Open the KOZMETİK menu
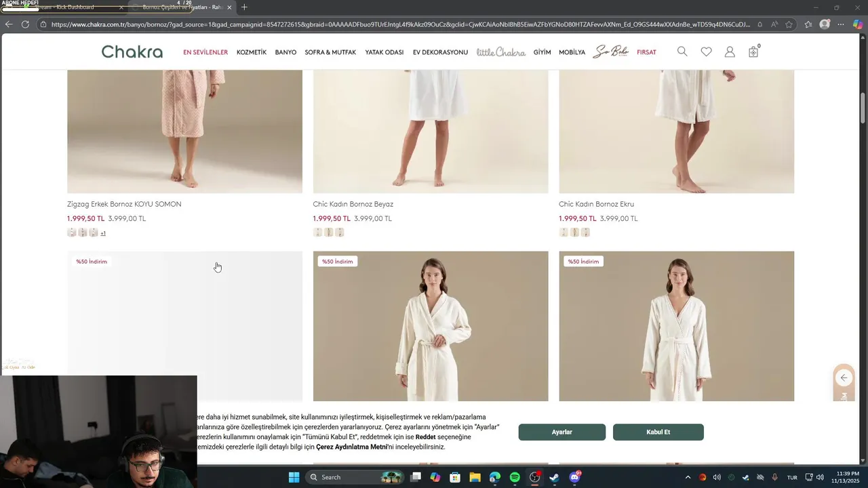The height and width of the screenshot is (488, 868). [252, 52]
